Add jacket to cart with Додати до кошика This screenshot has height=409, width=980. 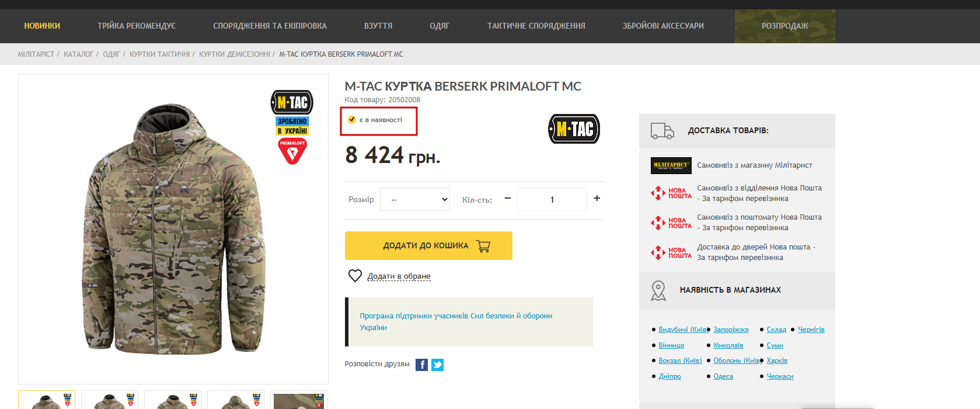428,246
